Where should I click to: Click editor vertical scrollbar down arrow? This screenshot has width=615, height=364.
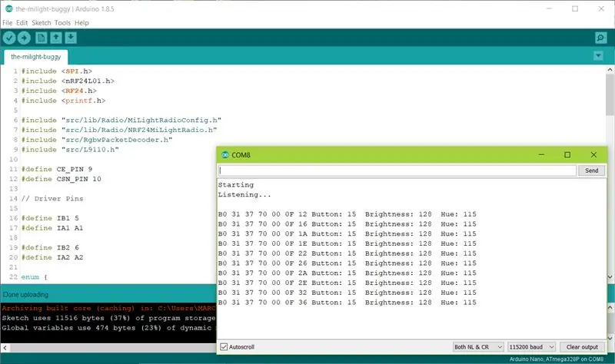610,276
